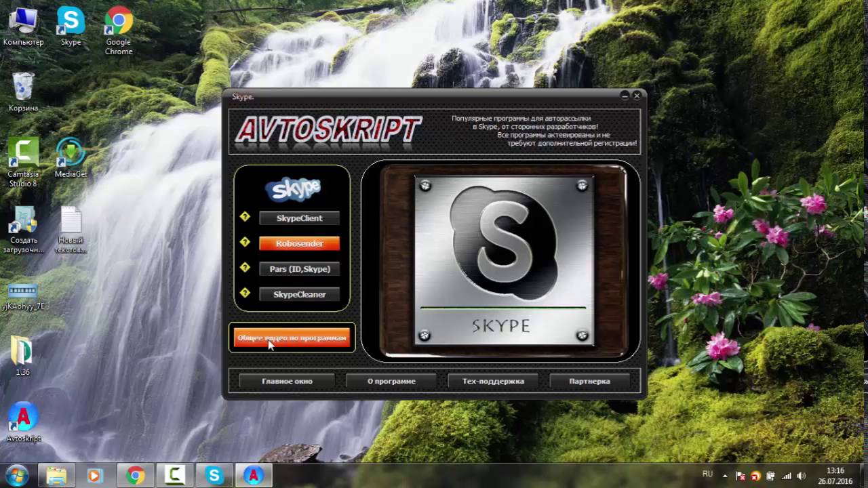This screenshot has width=868, height=488.
Task: Select Google Chrome desktop shortcut
Action: coord(119,31)
